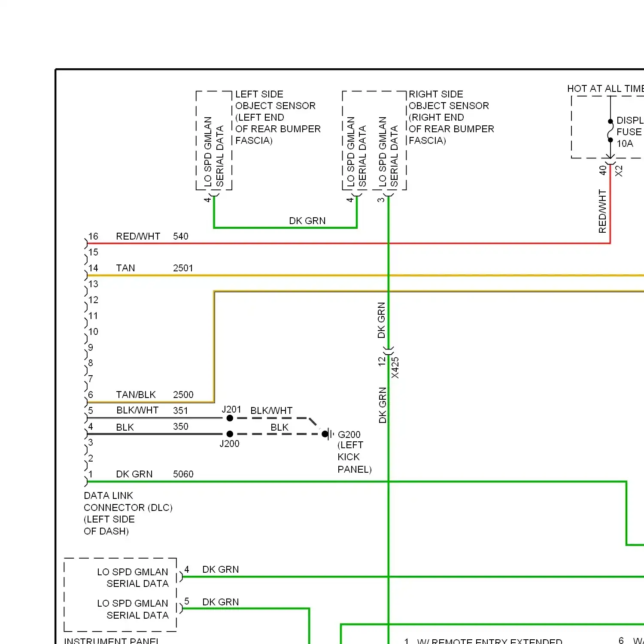
Task: Click the J200 splice dot
Action: [230, 434]
